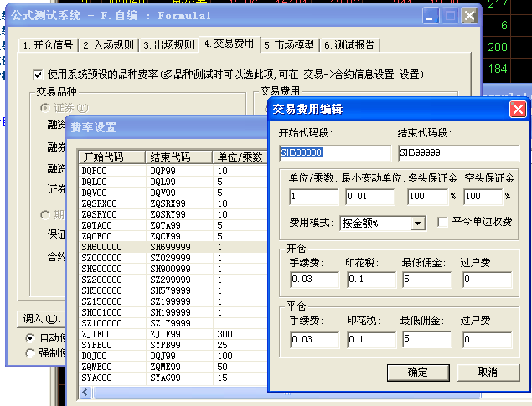Click the 开始代码段 input field
Screen dimensions: 532x406
(x=334, y=153)
